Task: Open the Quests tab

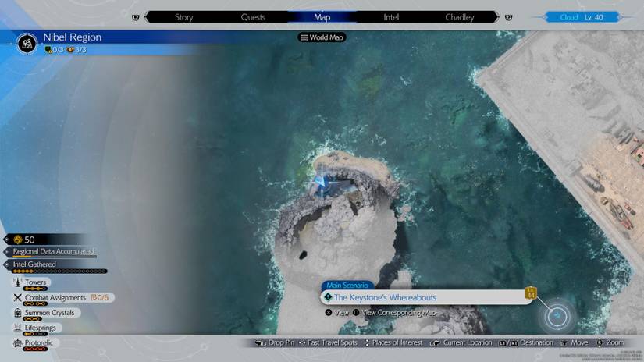Action: (253, 17)
